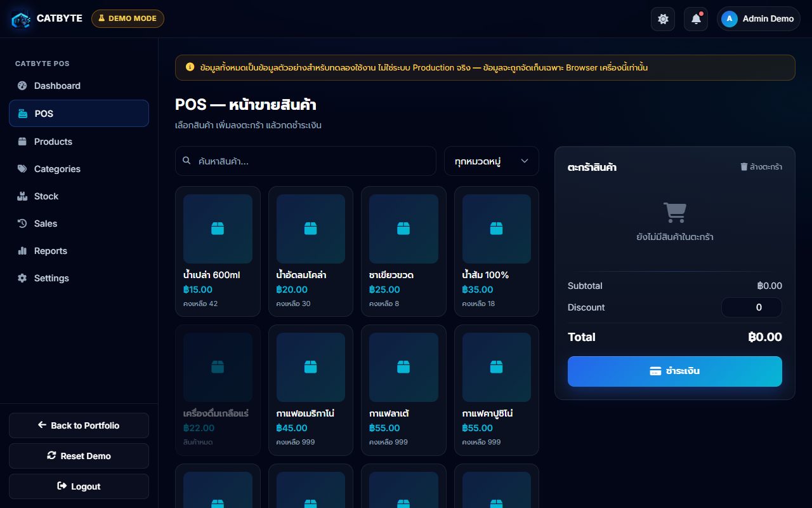Image resolution: width=812 pixels, height=508 pixels.
Task: Open the ทุกหมวดหมู่ category dropdown
Action: tap(492, 161)
